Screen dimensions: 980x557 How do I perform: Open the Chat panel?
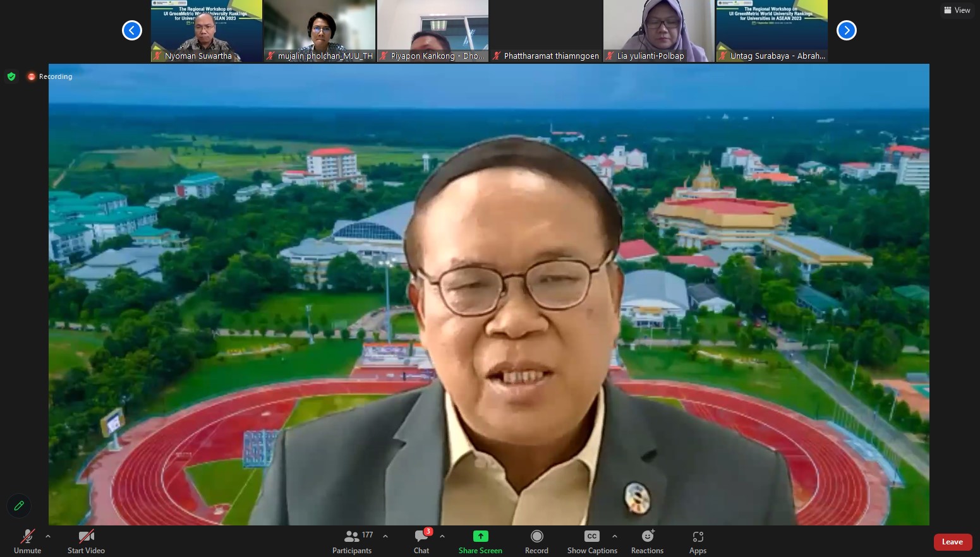(x=421, y=537)
